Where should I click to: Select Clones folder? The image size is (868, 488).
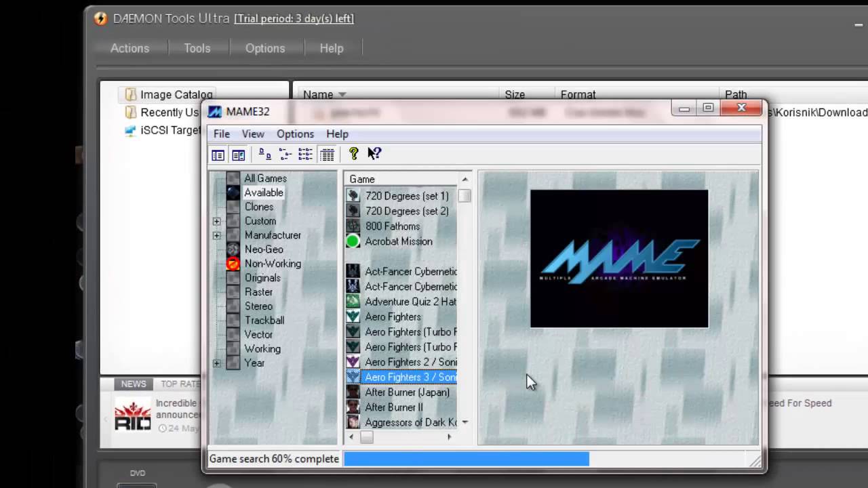(259, 207)
